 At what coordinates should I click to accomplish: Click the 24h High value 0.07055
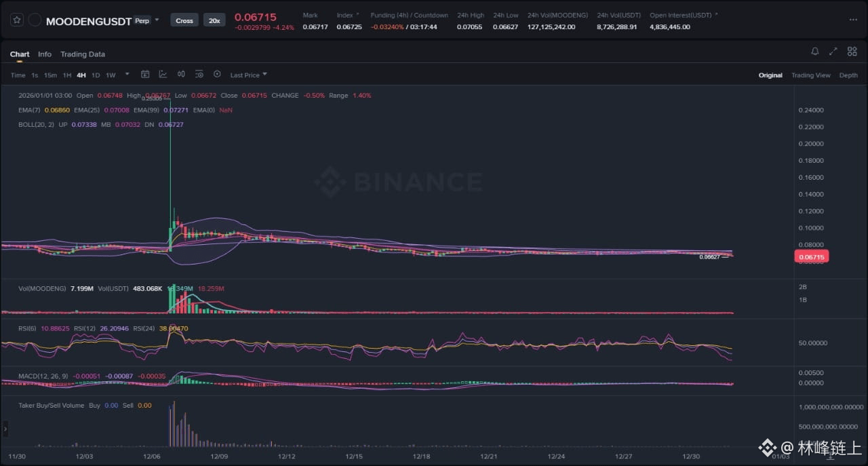click(469, 27)
